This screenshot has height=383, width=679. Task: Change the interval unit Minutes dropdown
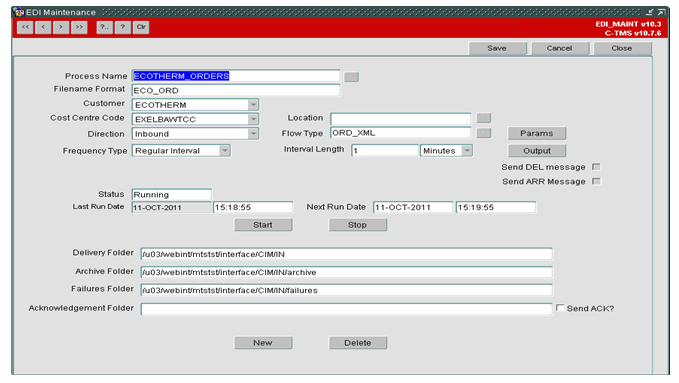[x=467, y=151]
